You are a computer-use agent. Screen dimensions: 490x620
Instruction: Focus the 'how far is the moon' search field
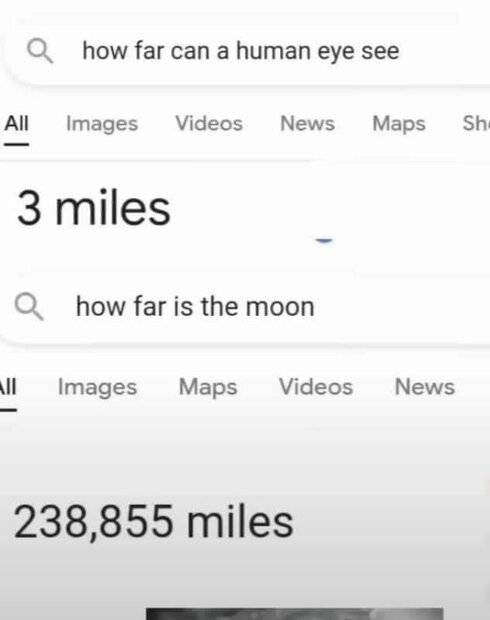pos(245,306)
